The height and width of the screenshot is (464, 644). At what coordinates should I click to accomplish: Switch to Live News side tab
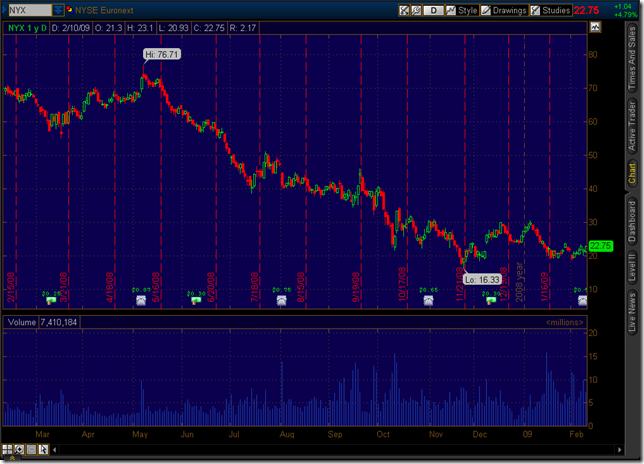click(x=632, y=312)
